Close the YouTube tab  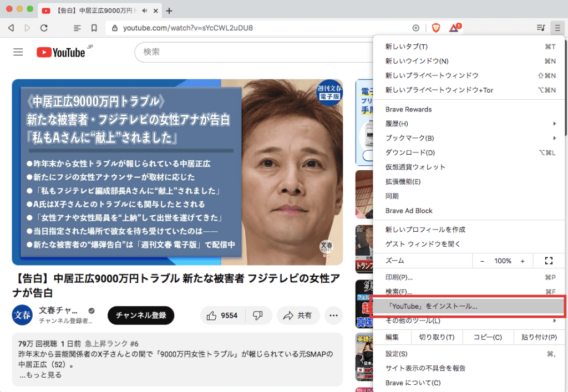(x=155, y=11)
